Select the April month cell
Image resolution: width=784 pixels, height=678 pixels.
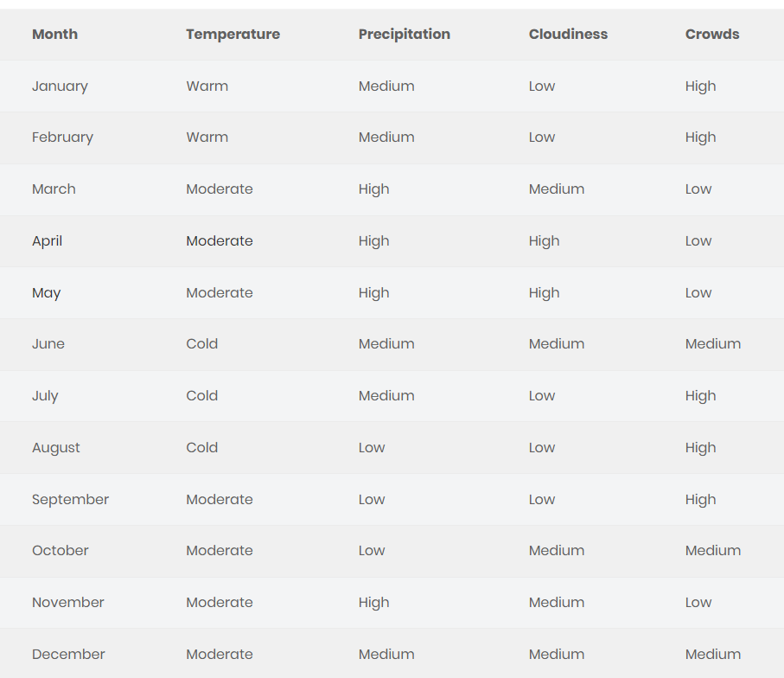[47, 241]
